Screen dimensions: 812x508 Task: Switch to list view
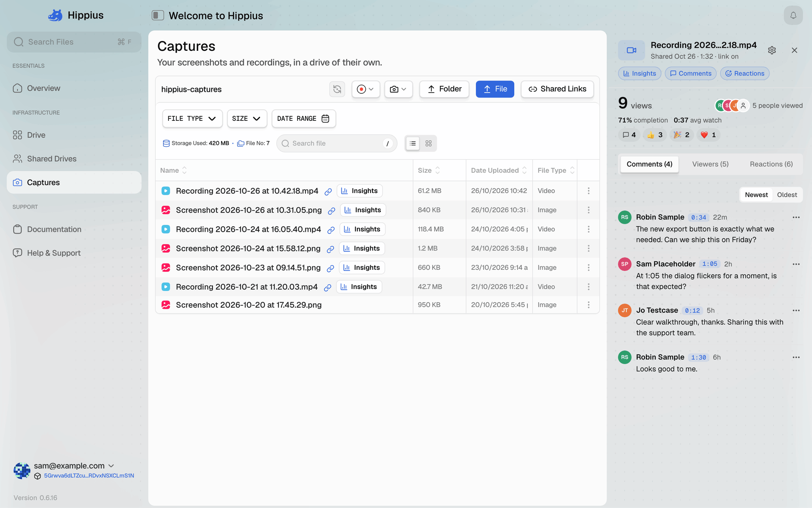tap(413, 143)
